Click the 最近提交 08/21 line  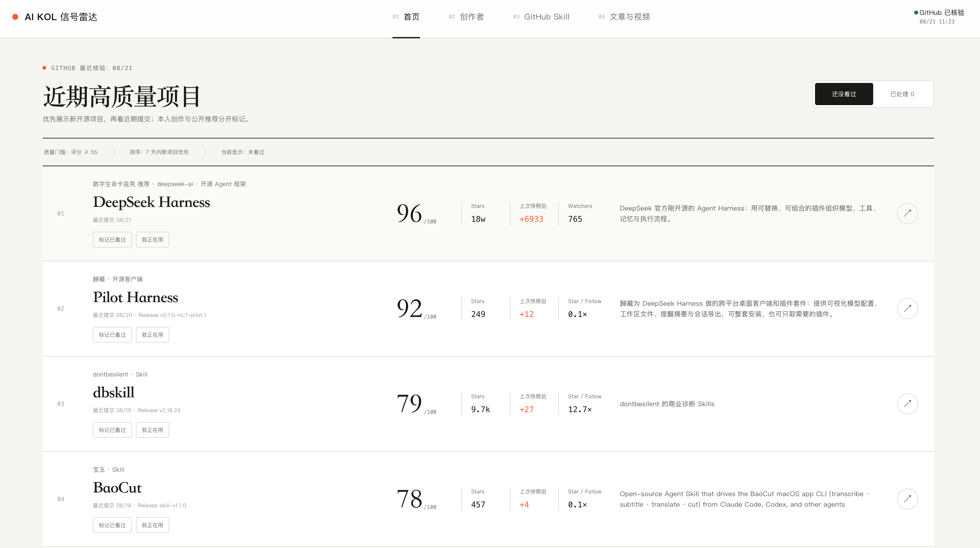coord(112,220)
